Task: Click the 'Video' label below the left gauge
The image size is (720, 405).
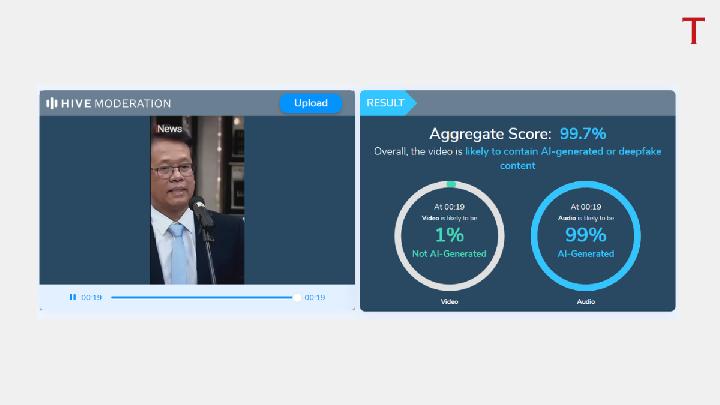Action: (449, 301)
